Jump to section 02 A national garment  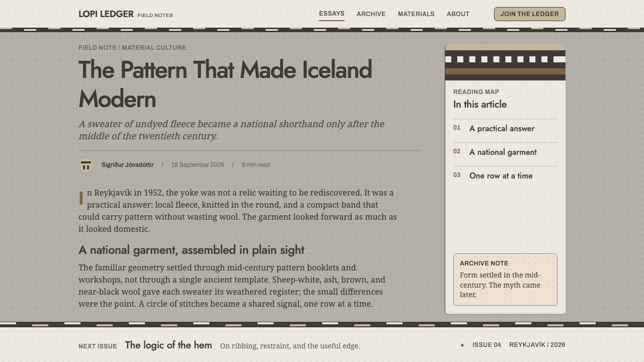[505, 152]
